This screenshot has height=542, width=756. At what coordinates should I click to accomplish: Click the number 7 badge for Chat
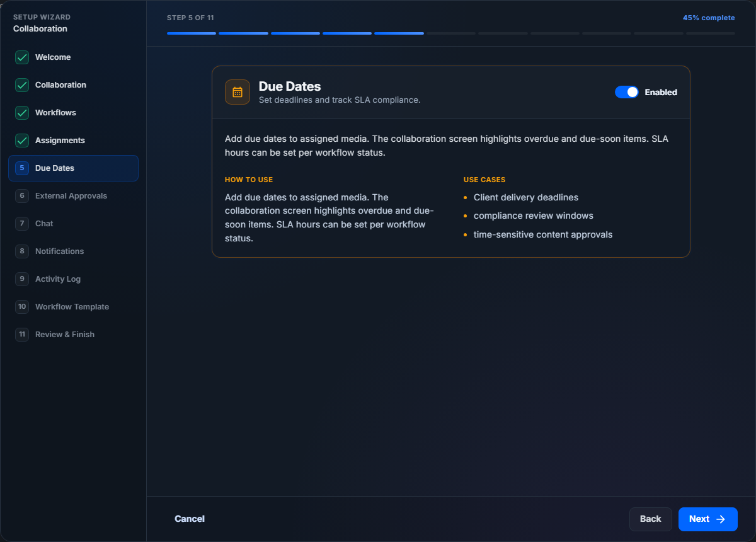22,224
